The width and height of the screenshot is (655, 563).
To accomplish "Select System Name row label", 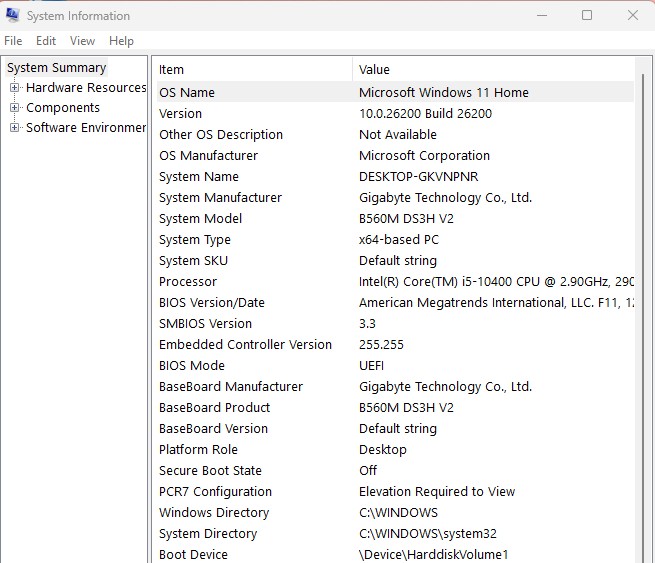I will click(198, 177).
